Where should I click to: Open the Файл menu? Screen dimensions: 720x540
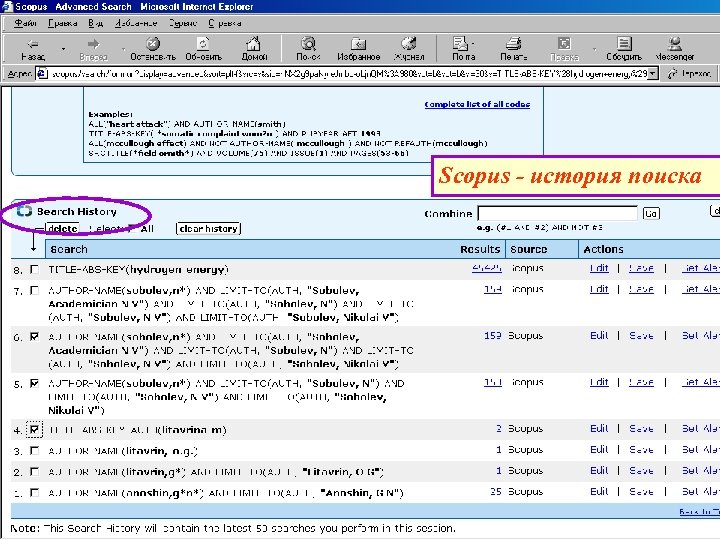tap(25, 23)
